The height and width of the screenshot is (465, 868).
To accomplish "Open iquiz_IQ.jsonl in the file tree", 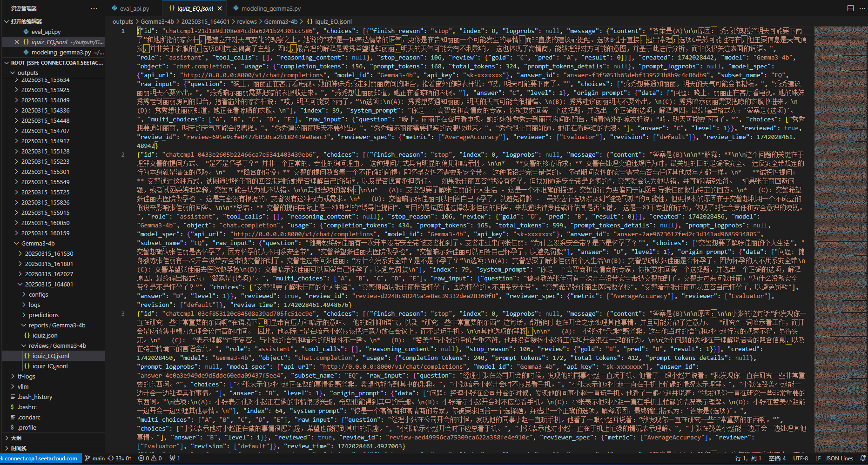I will pos(49,366).
